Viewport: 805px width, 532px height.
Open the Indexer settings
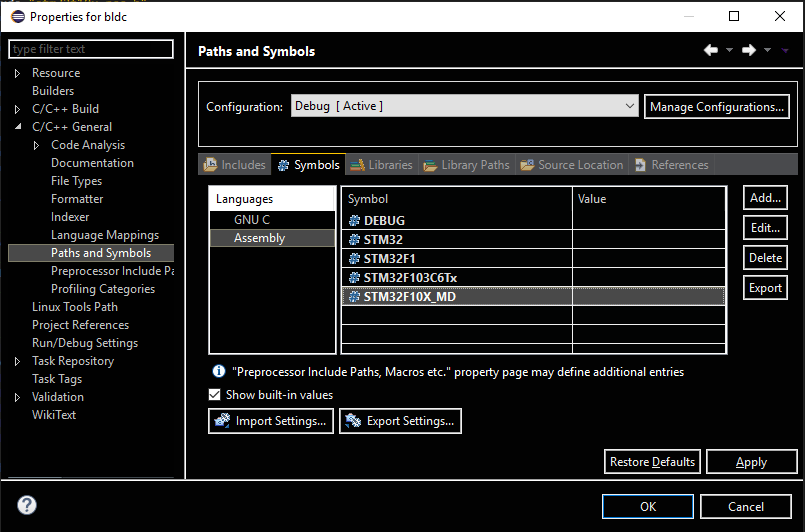point(70,217)
